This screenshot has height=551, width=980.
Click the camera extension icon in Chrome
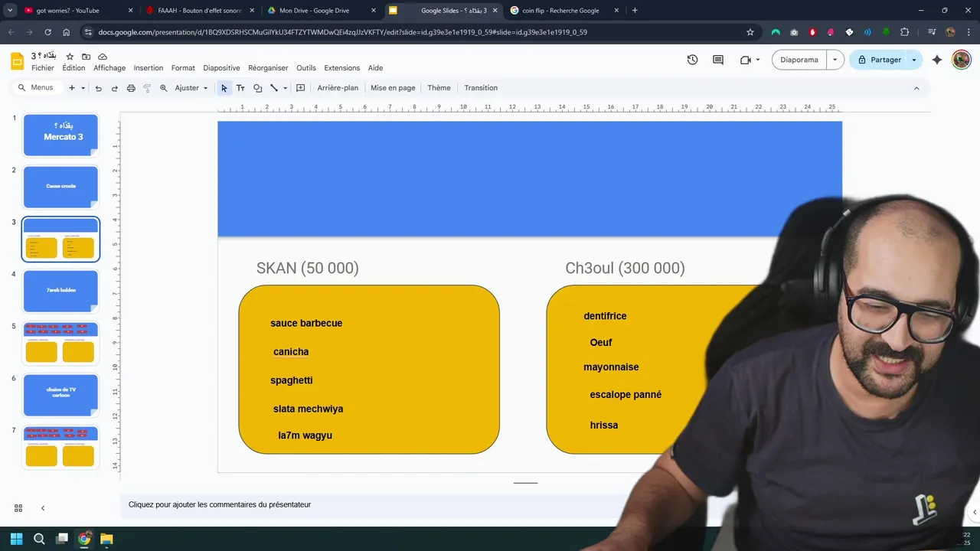794,32
